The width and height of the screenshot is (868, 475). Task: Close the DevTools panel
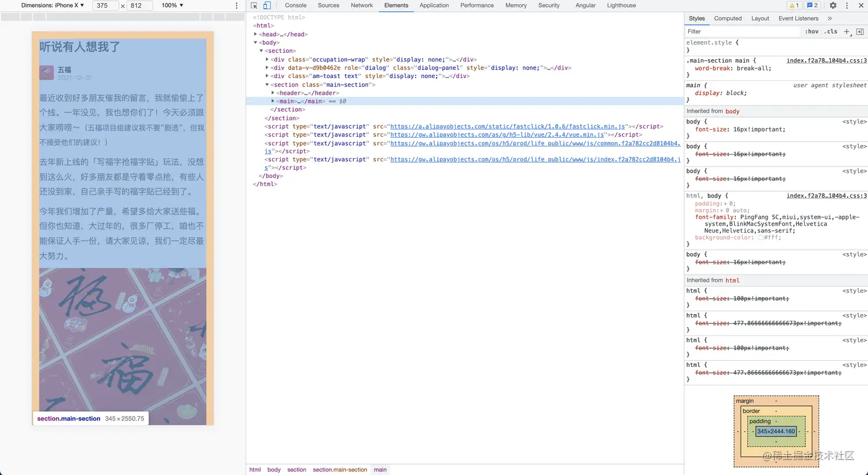coord(860,6)
